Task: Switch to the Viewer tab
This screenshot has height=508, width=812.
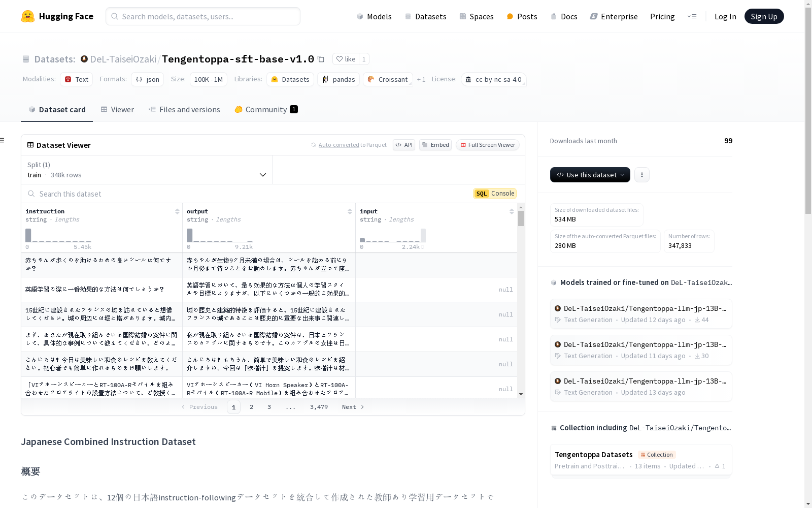Action: click(x=117, y=109)
